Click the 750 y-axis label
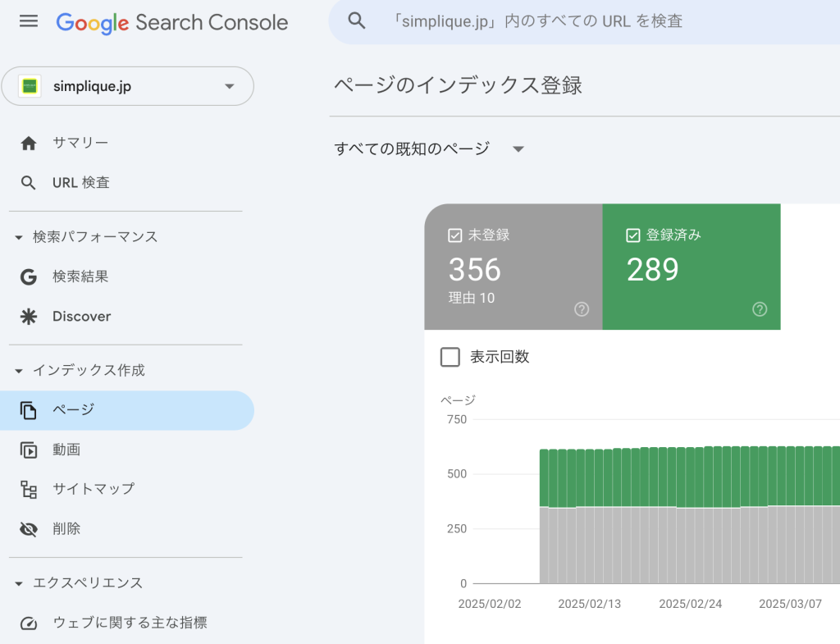840x644 pixels. 457,419
